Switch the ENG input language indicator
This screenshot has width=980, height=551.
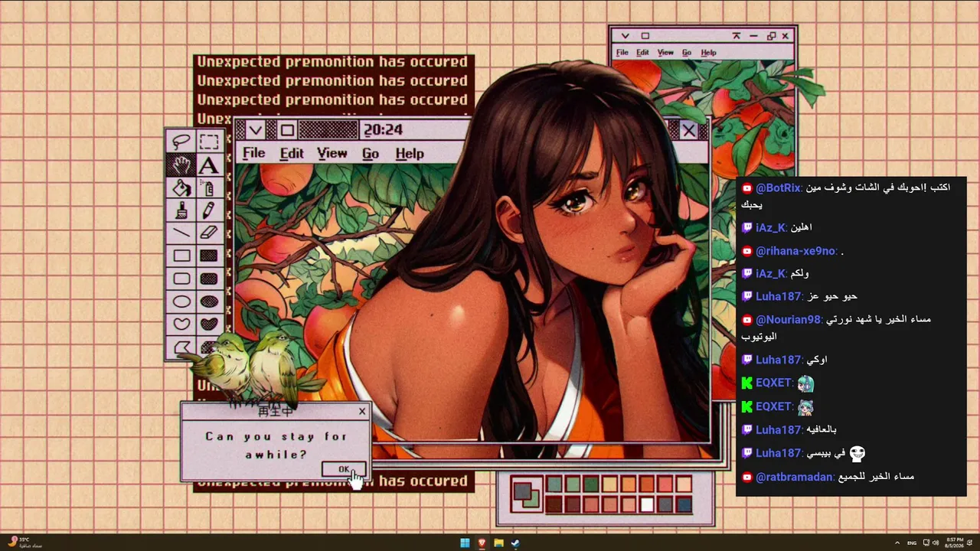912,543
